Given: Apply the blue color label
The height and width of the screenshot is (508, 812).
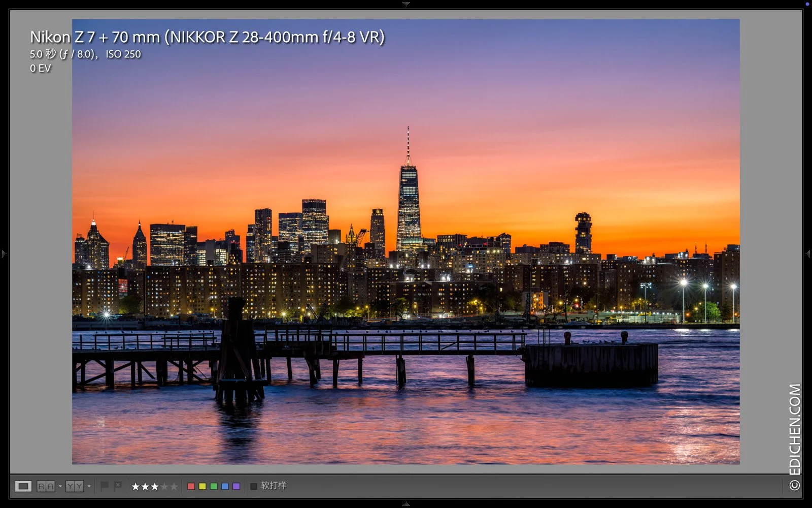Looking at the screenshot, I should coord(225,486).
